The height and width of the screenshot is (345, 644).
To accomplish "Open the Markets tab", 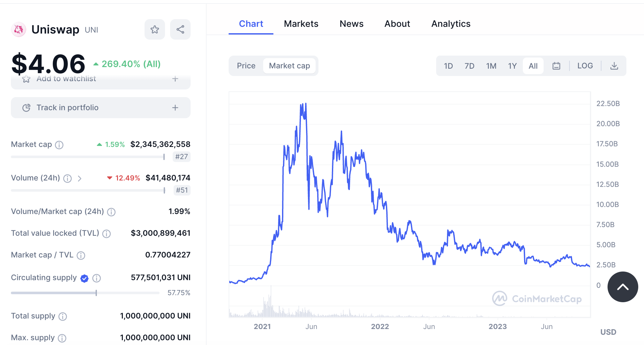I will pos(301,24).
